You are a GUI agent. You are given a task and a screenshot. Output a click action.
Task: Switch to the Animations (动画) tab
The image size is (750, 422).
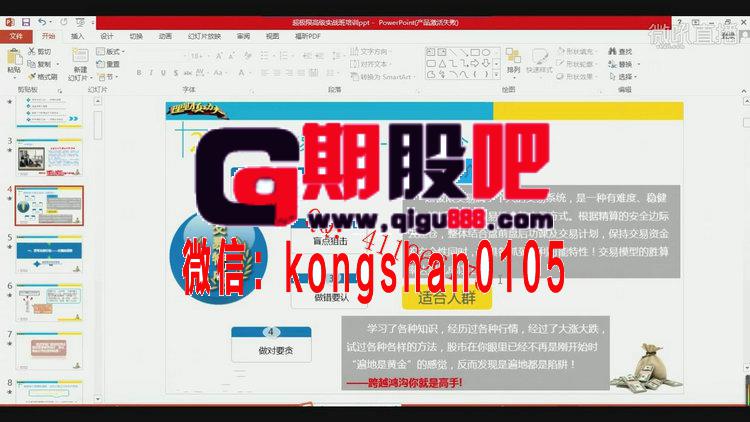(x=165, y=36)
